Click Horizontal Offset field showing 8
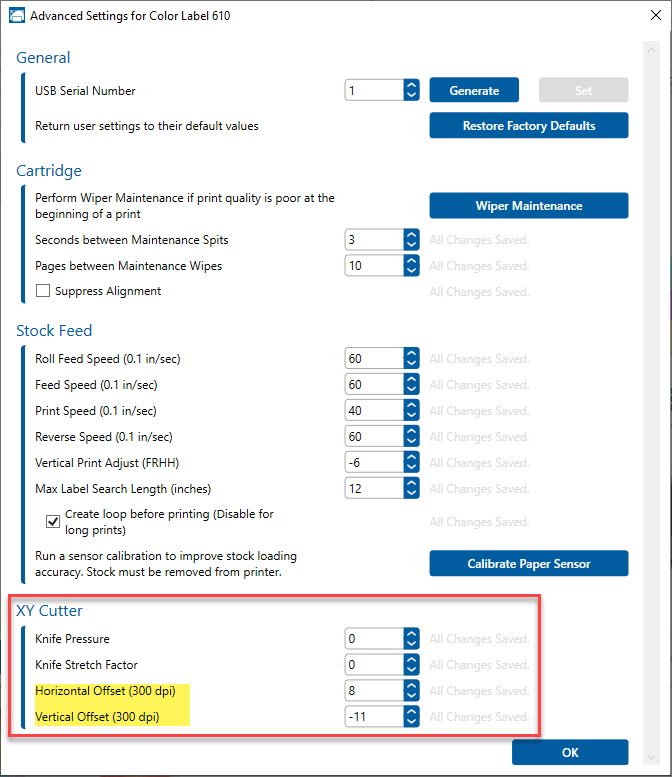 (375, 691)
